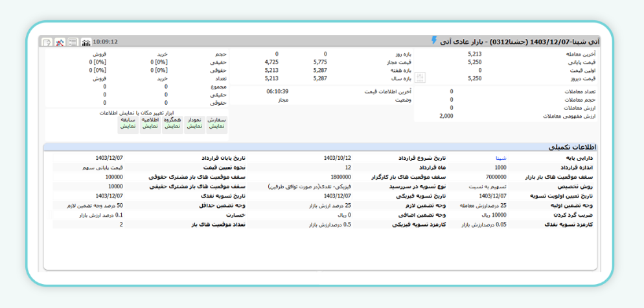Select the تاریخ پایان قرارداد value 1403/12/07
The width and height of the screenshot is (644, 308).
[x=109, y=157]
